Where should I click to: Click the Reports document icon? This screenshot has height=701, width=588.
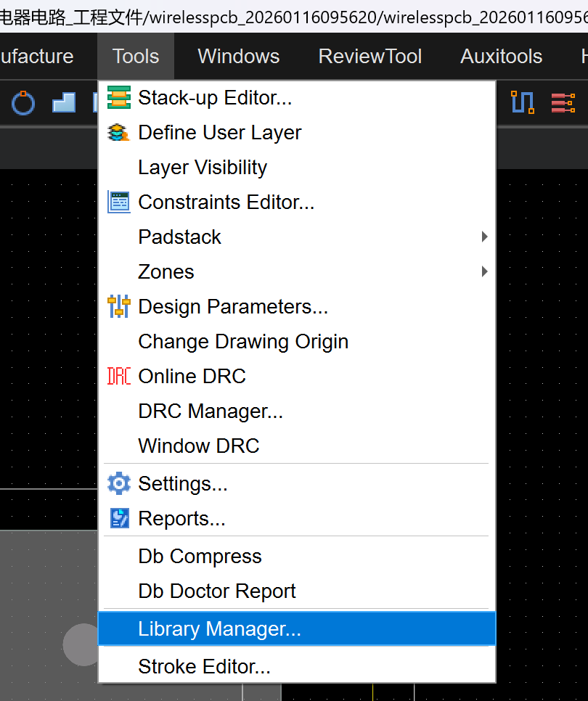(x=118, y=518)
